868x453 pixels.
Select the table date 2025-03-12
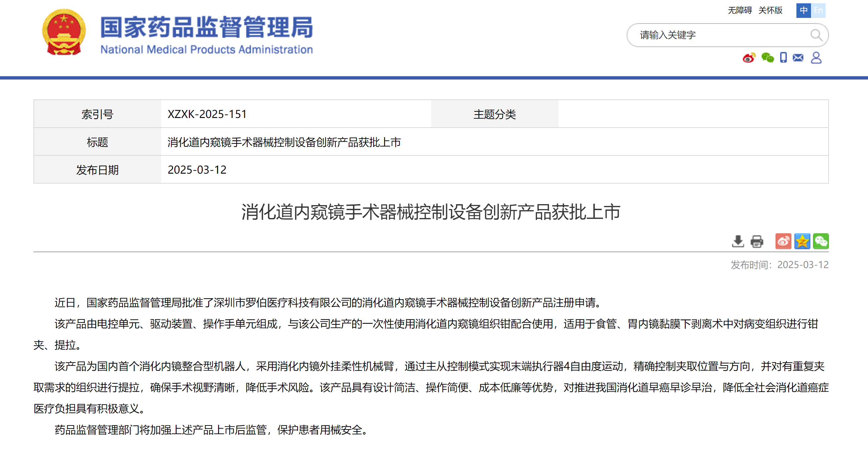pyautogui.click(x=197, y=170)
